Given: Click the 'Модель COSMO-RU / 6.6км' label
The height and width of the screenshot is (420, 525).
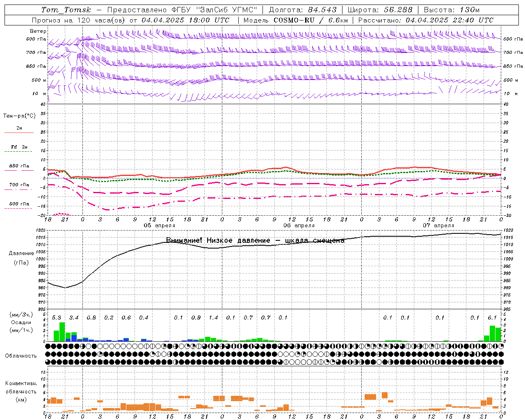Looking at the screenshot, I should click(x=296, y=20).
